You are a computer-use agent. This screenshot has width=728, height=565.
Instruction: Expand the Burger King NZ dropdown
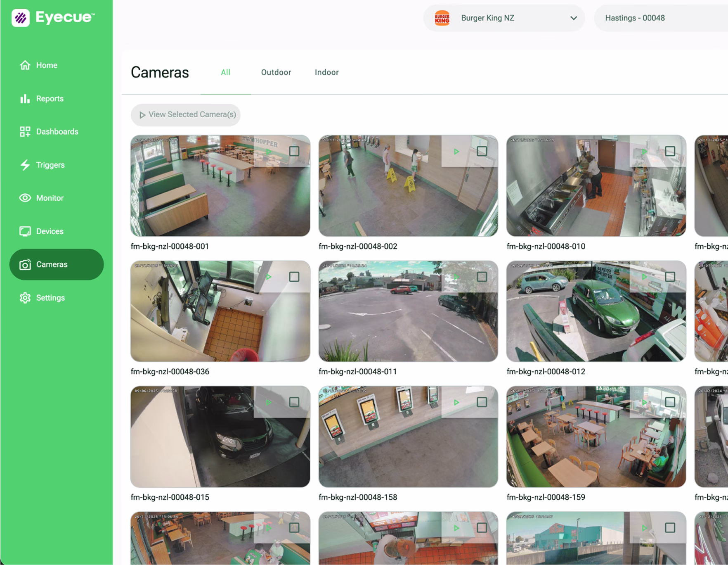(503, 18)
